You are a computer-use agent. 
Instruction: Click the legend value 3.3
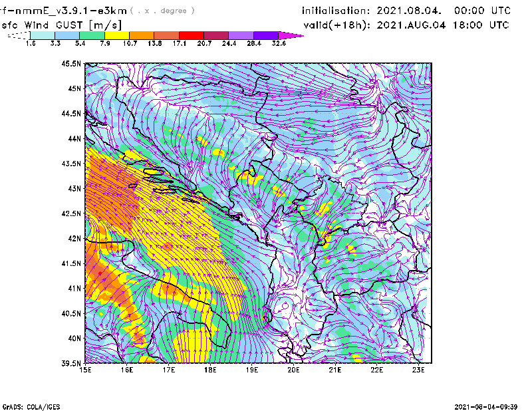pyautogui.click(x=55, y=43)
